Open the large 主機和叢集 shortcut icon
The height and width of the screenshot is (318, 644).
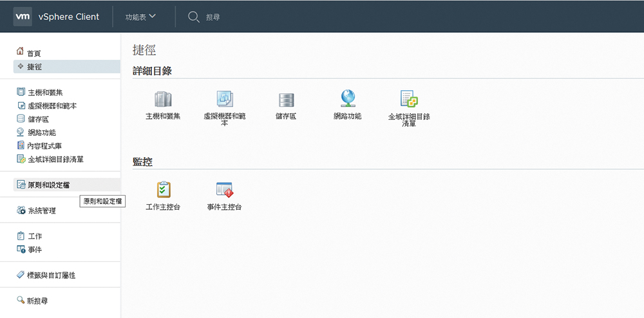163,99
